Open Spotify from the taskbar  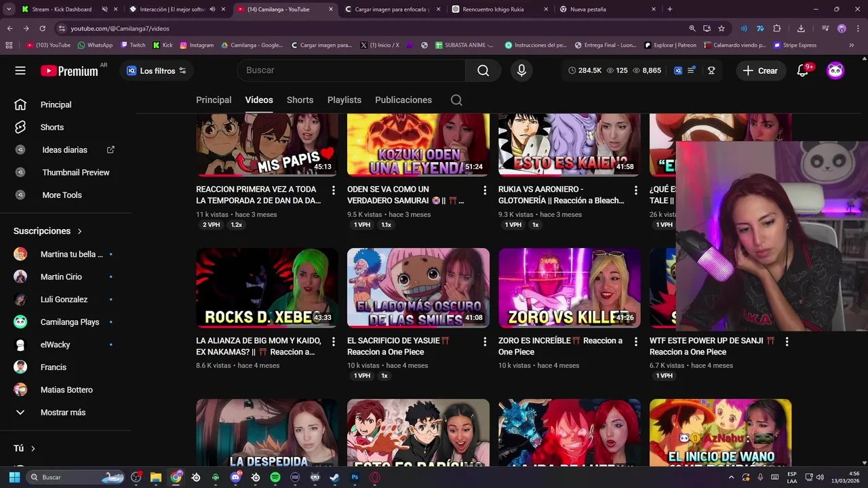275,477
